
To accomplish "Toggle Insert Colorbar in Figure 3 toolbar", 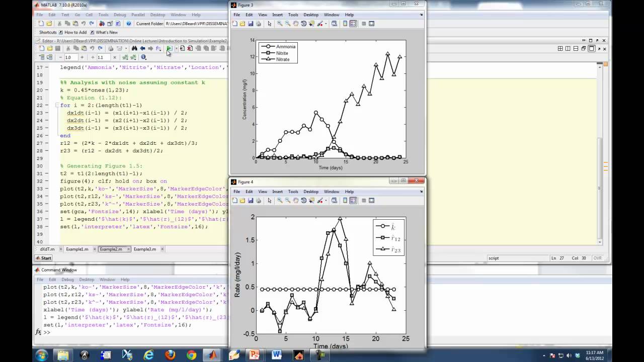I will click(x=345, y=24).
